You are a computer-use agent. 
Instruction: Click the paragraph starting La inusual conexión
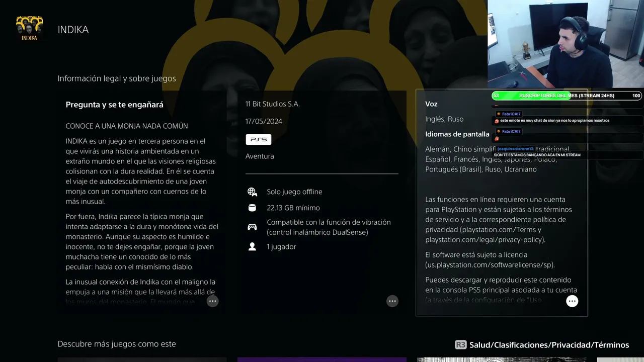pyautogui.click(x=141, y=292)
